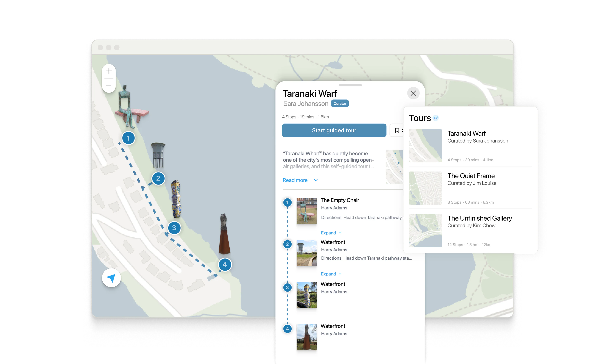Open the stop 2 Waterfront tower photo
This screenshot has height=364, width=614.
(x=307, y=253)
